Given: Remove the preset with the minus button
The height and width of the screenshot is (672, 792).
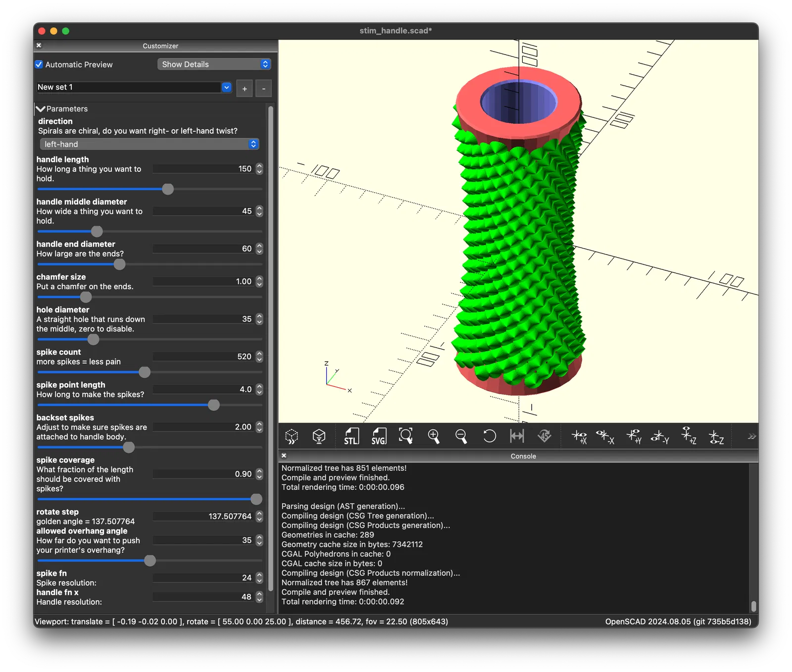Looking at the screenshot, I should [264, 89].
